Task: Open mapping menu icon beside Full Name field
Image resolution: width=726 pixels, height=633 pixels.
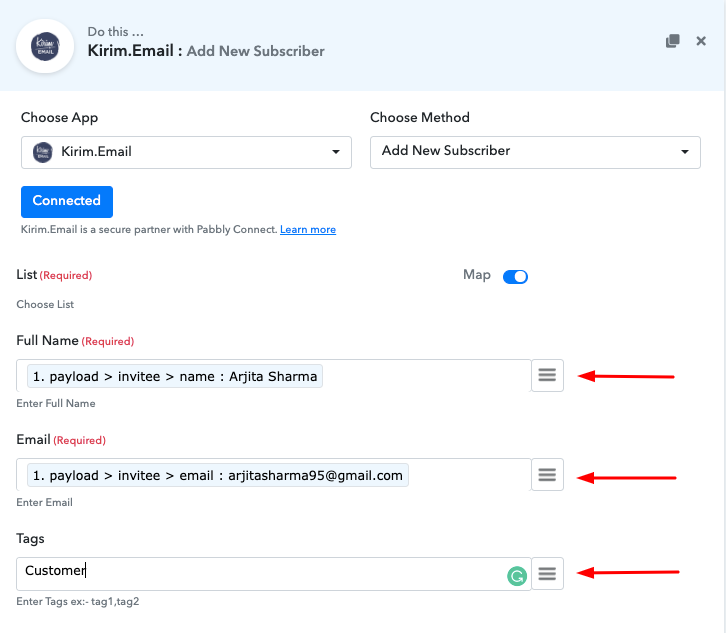Action: click(547, 376)
